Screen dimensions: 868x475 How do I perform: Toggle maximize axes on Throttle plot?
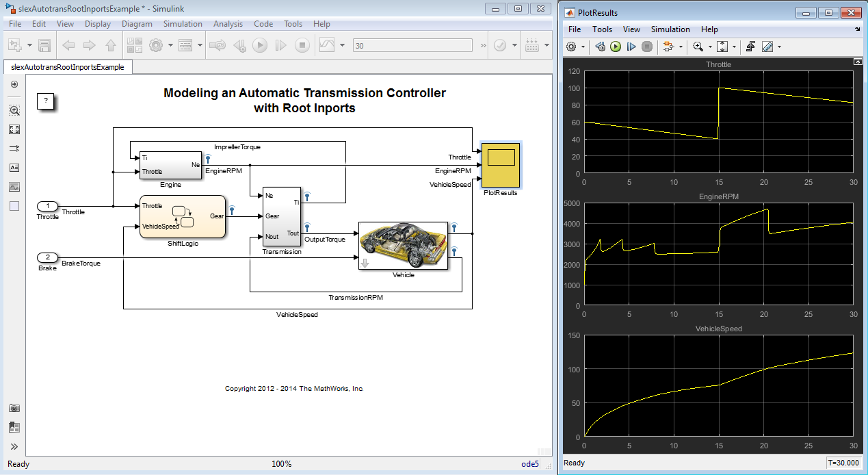click(x=858, y=62)
